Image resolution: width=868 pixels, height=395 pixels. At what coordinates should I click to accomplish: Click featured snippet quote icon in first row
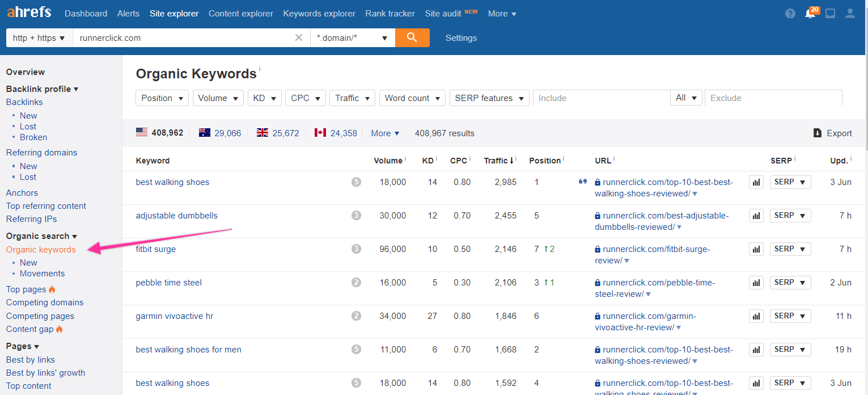(x=582, y=182)
